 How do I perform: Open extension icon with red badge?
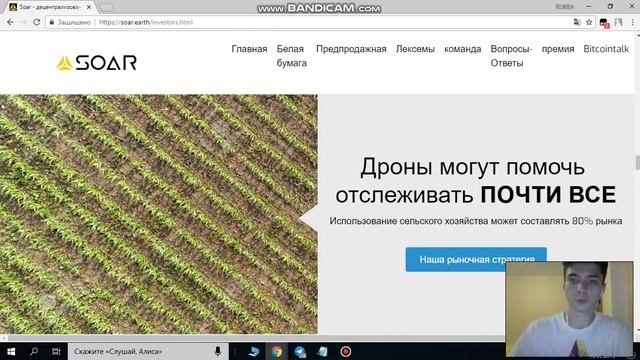pos(604,23)
